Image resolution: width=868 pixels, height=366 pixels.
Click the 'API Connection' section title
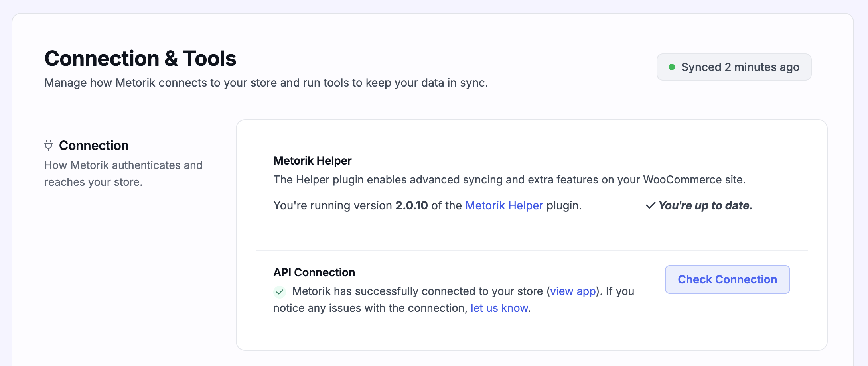(x=314, y=272)
